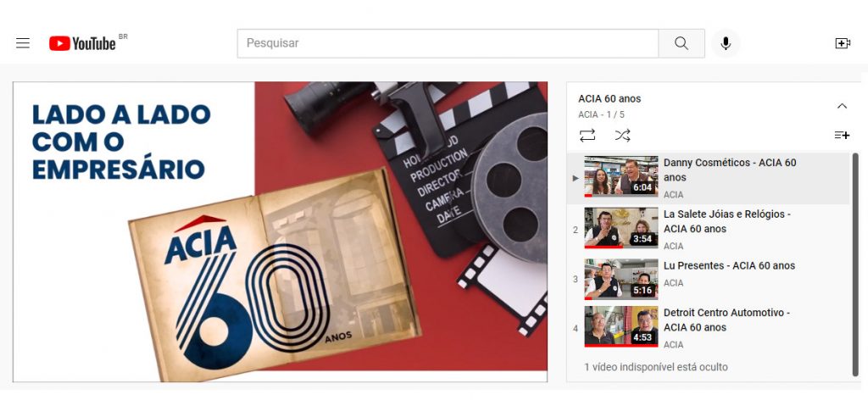Select La Salete Jóias e Relógios title
Viewport: 868px width, 417px height.
(726, 221)
